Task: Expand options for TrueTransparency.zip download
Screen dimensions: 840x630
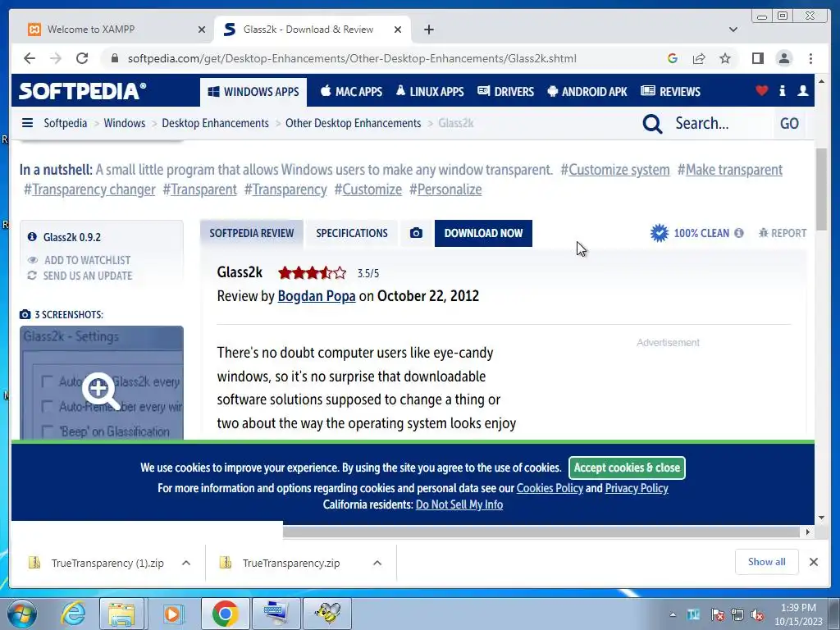Action: point(377,563)
